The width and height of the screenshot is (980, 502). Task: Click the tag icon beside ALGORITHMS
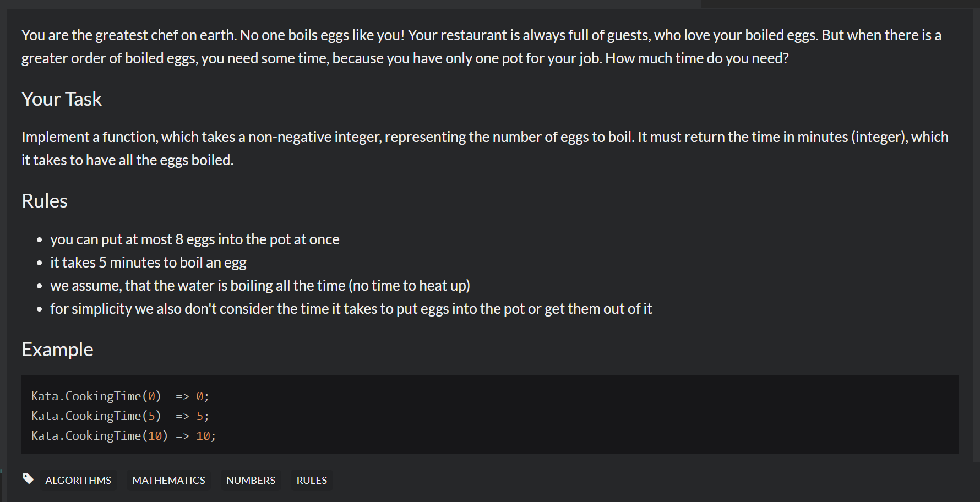(x=28, y=479)
